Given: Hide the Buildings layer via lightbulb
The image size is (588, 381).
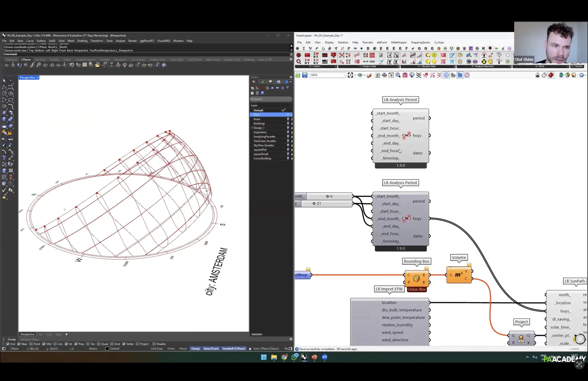Looking at the screenshot, I should click(288, 123).
